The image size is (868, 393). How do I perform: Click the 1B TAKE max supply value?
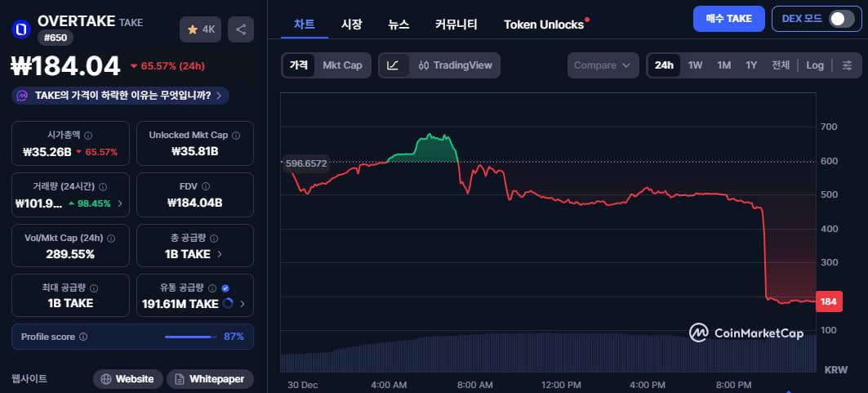(x=70, y=303)
